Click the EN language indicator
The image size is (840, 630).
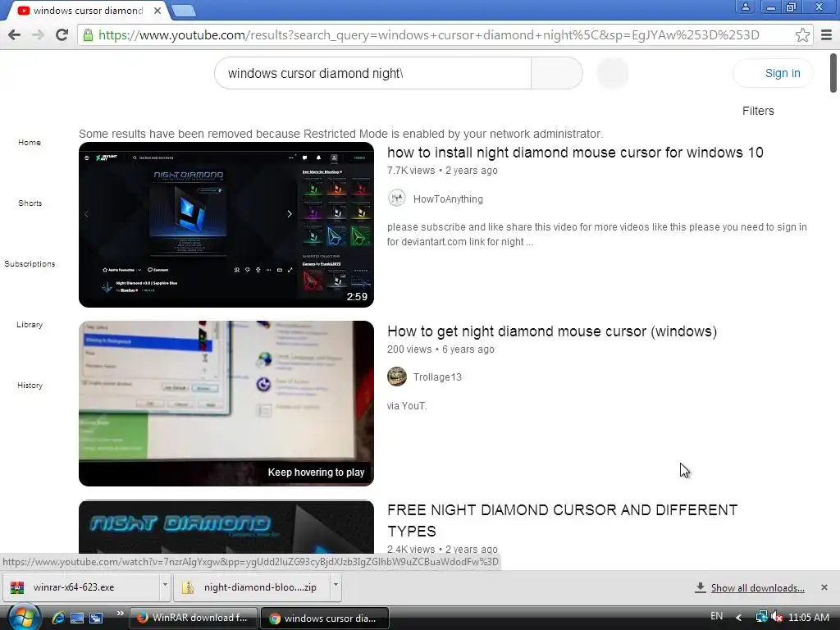[x=716, y=616]
